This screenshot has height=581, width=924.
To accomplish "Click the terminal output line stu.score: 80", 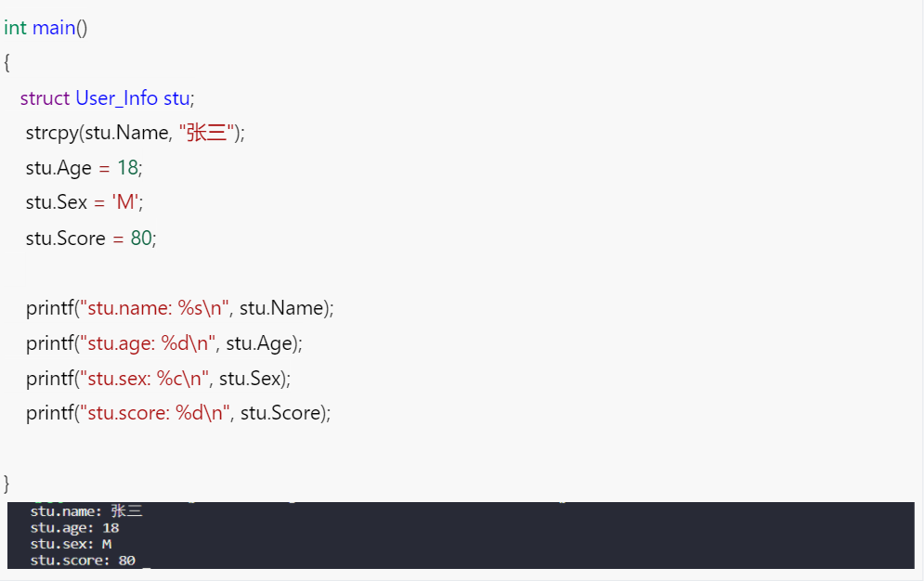I will 83,561.
